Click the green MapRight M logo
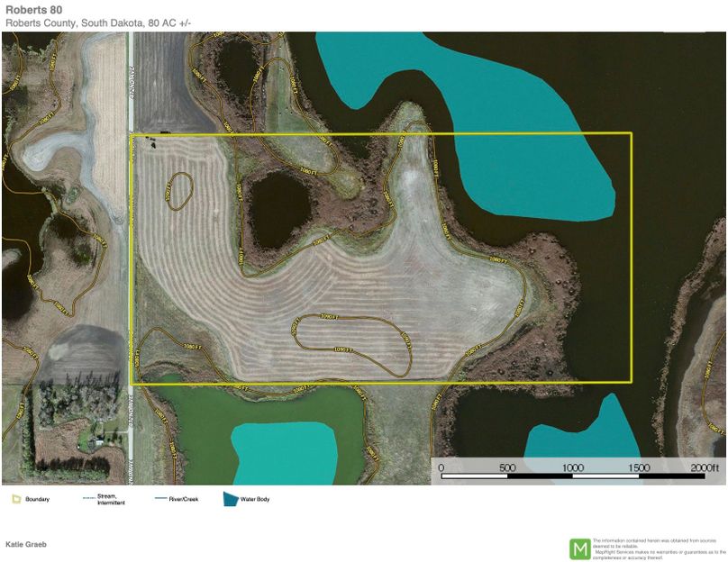The height and width of the screenshot is (562, 728). tap(579, 548)
